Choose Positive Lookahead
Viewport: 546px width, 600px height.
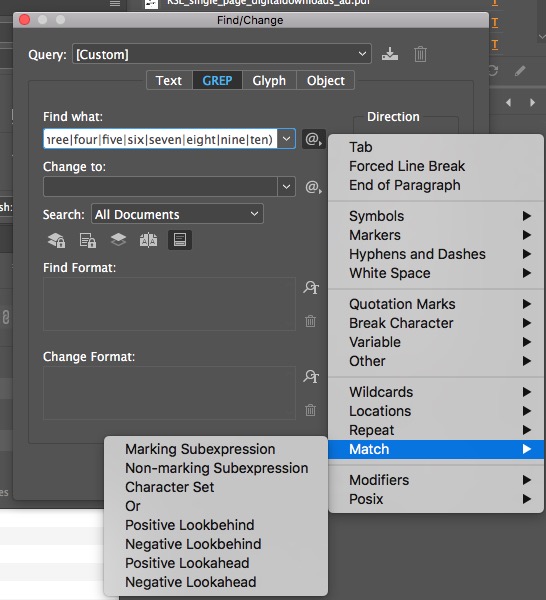(216, 563)
